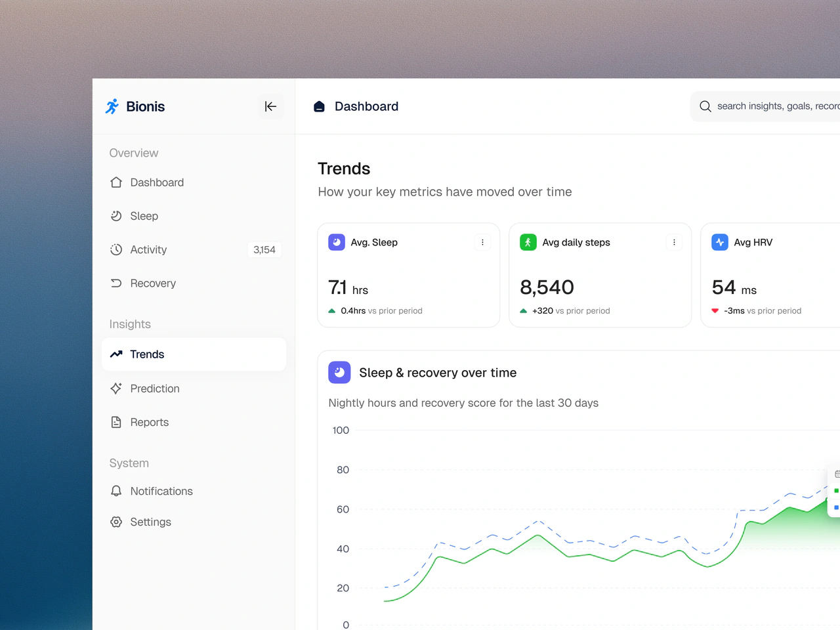Click the green Avg daily steps icon
This screenshot has height=630, width=840.
coord(528,242)
